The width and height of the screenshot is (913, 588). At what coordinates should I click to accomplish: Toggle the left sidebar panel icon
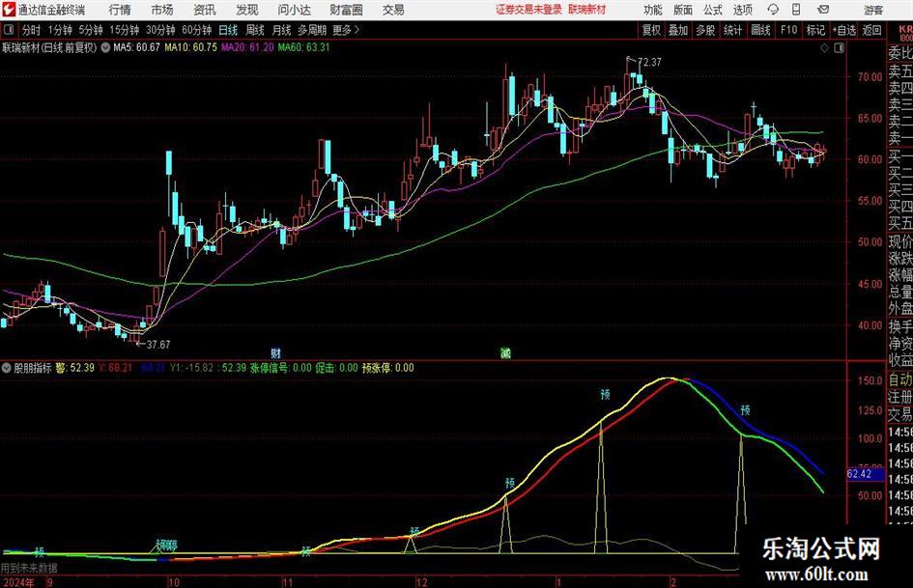click(10, 30)
